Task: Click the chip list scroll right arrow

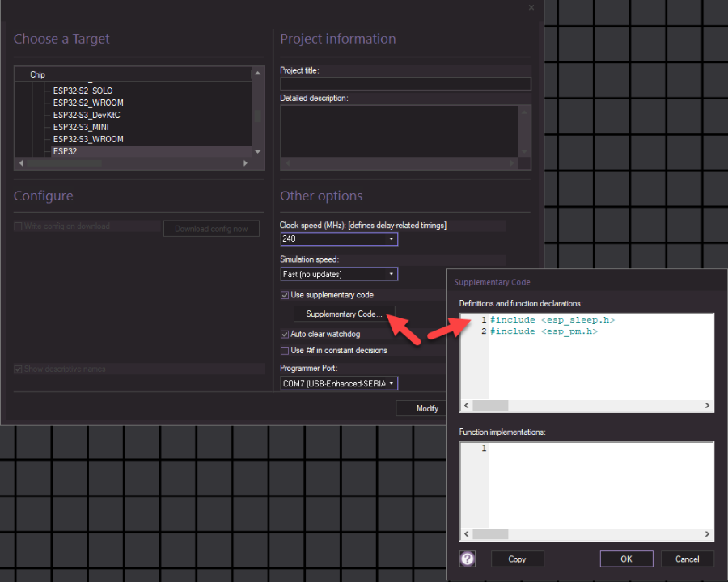Action: click(x=246, y=163)
